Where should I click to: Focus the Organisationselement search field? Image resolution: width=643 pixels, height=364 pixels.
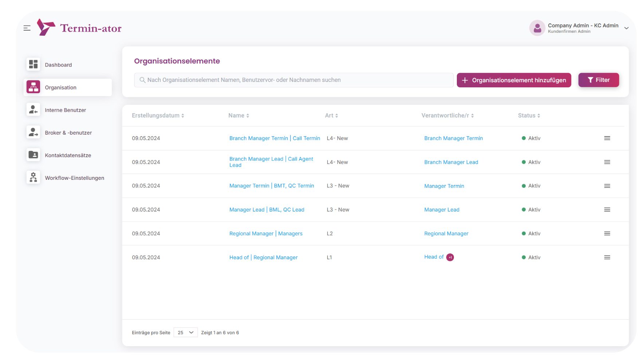click(x=293, y=80)
